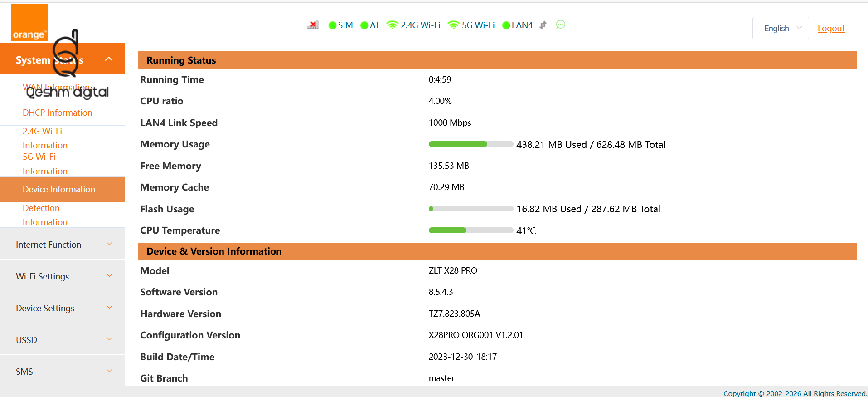The height and width of the screenshot is (397, 868).
Task: Open WAN Information page
Action: point(63,87)
